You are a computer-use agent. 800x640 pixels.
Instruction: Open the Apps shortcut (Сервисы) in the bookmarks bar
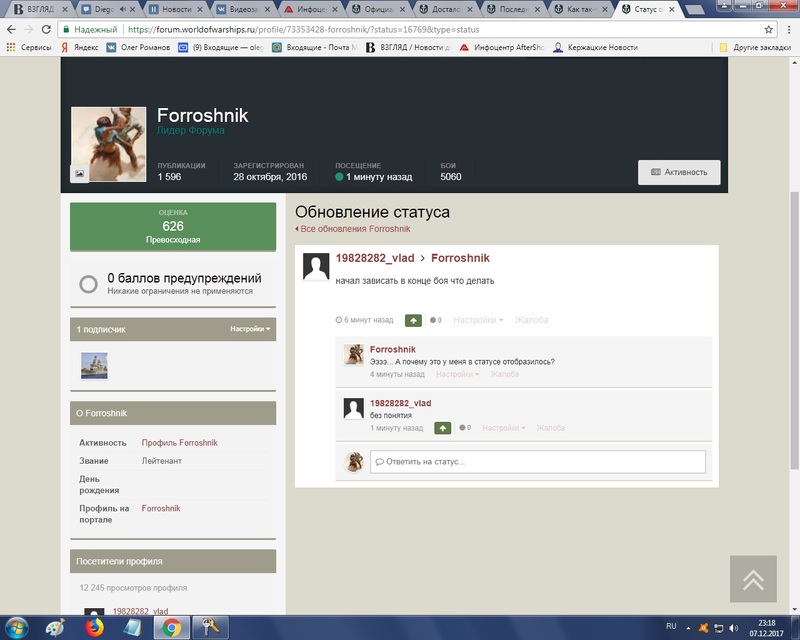pos(29,47)
